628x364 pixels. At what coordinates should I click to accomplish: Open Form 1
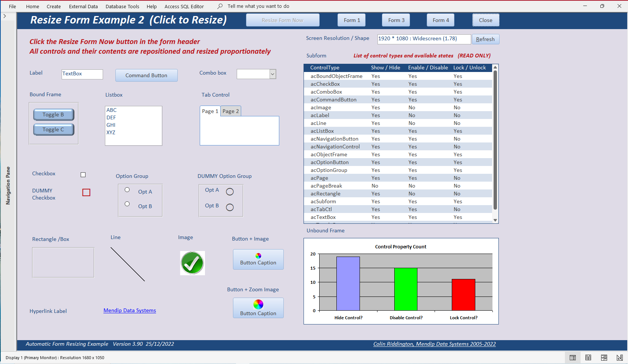tap(352, 20)
